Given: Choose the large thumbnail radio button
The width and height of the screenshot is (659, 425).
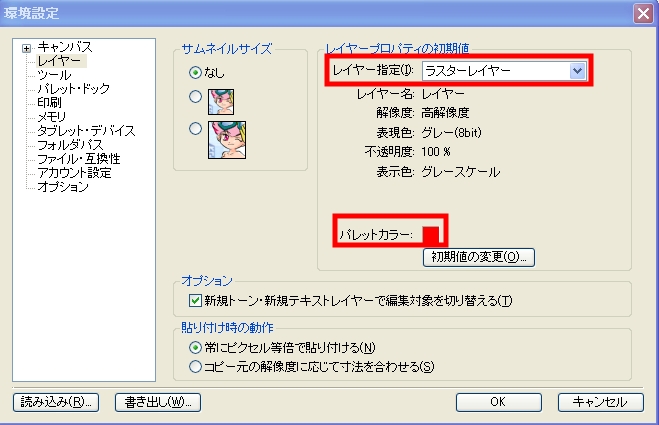Looking at the screenshot, I should [x=195, y=128].
